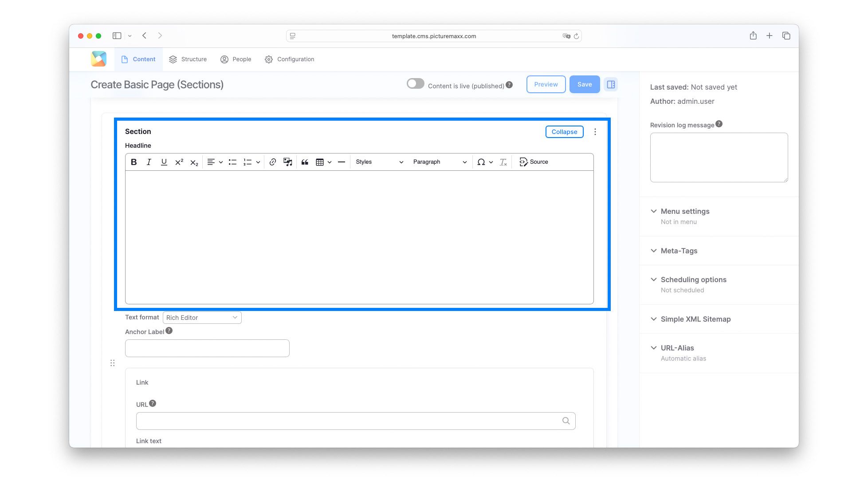Insert a link using the link icon
This screenshot has width=868, height=488.
(272, 161)
